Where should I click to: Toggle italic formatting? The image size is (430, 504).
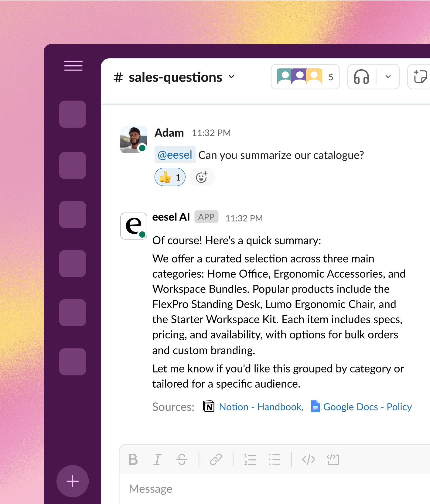[157, 459]
